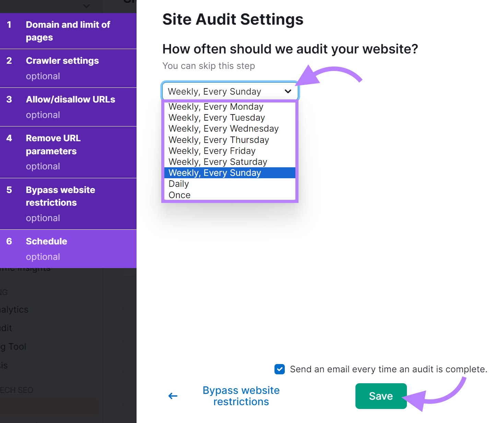Pick Weekly, Every Thursday schedule
Screen dimensions: 504x423
[x=219, y=140]
